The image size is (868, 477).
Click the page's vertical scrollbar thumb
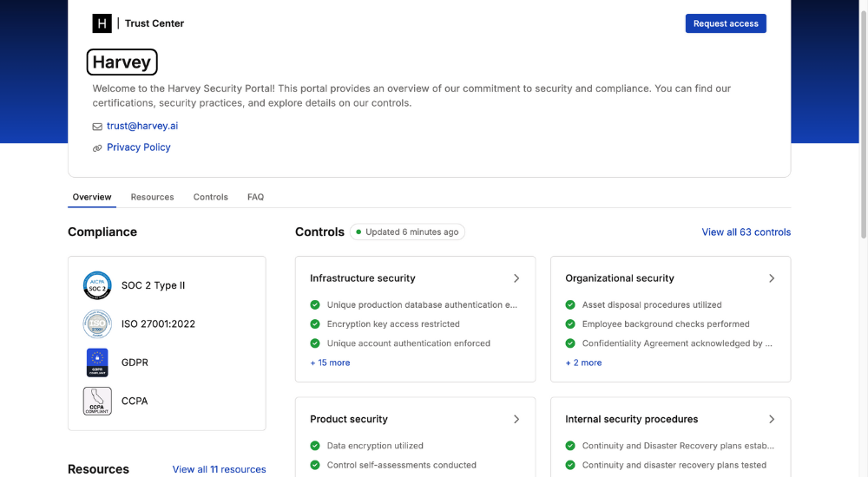[x=862, y=121]
